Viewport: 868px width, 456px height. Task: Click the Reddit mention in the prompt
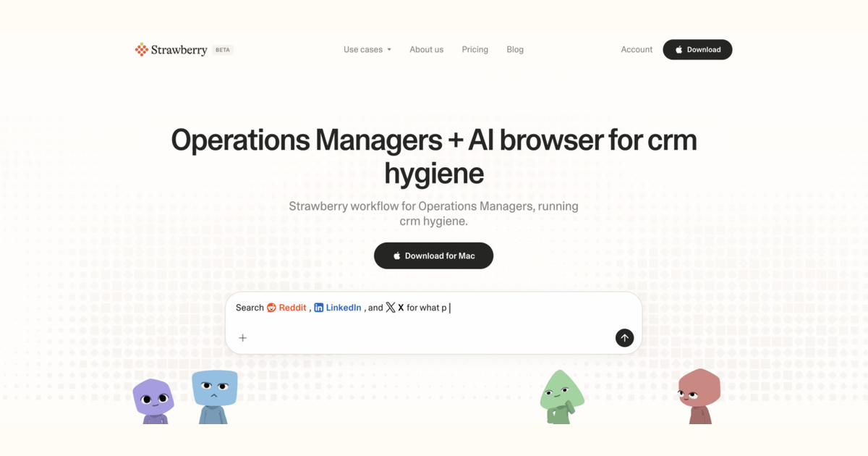click(286, 308)
